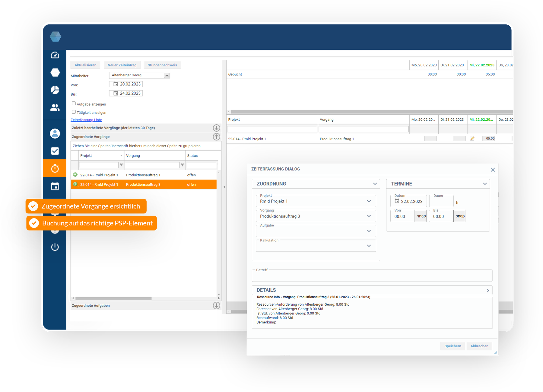The height and width of the screenshot is (392, 543).
Task: Collapse Zugeordnete Vorgänge section
Action: pos(216,137)
